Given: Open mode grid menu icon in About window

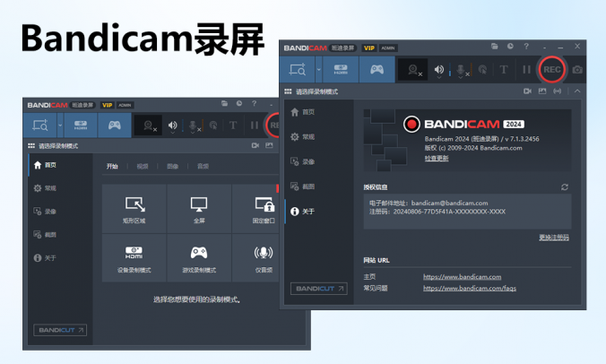Looking at the screenshot, I should click(288, 91).
